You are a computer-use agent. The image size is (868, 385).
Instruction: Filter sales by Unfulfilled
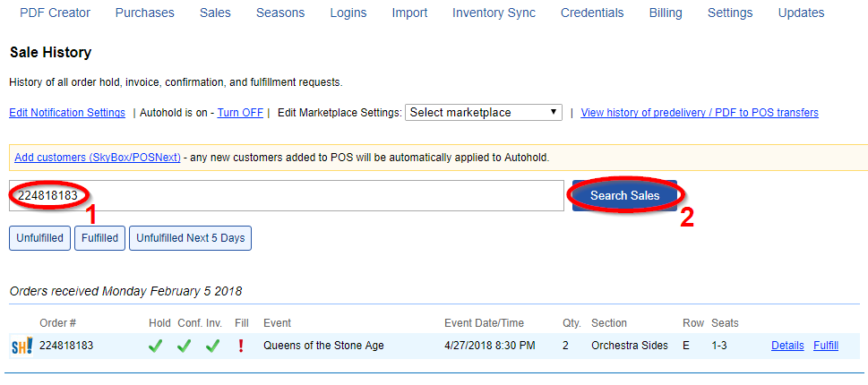[39, 238]
